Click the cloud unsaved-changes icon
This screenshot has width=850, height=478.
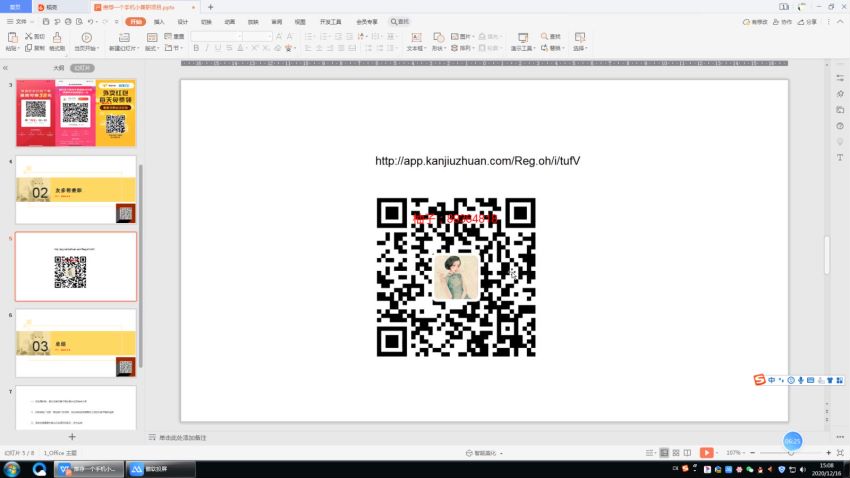pos(746,22)
